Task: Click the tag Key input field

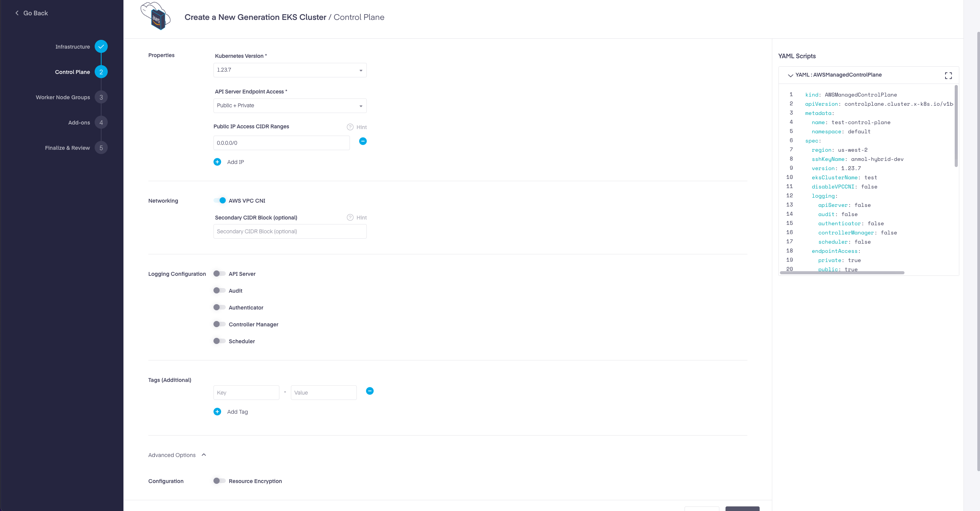Action: tap(246, 393)
